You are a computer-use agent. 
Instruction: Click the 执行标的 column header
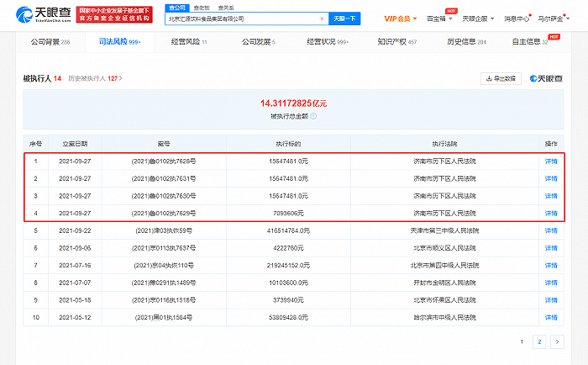288,144
